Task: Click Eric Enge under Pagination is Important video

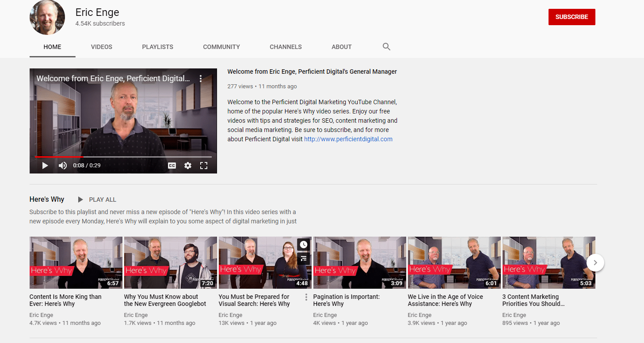Action: click(x=325, y=315)
